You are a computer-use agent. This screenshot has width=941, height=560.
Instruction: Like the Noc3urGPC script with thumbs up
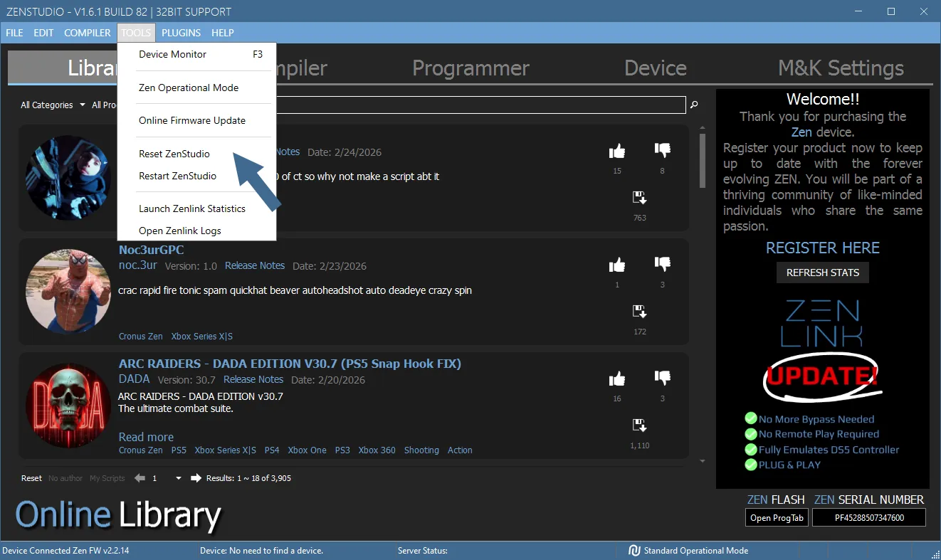[617, 265]
